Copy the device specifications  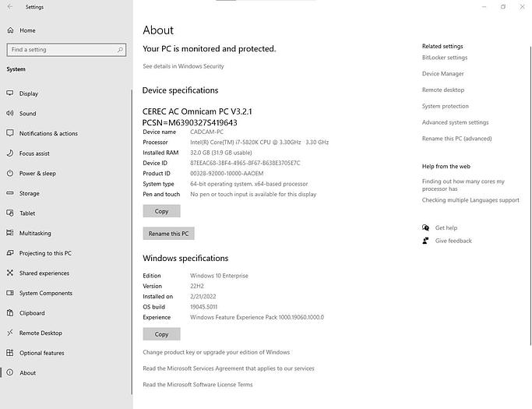click(161, 211)
